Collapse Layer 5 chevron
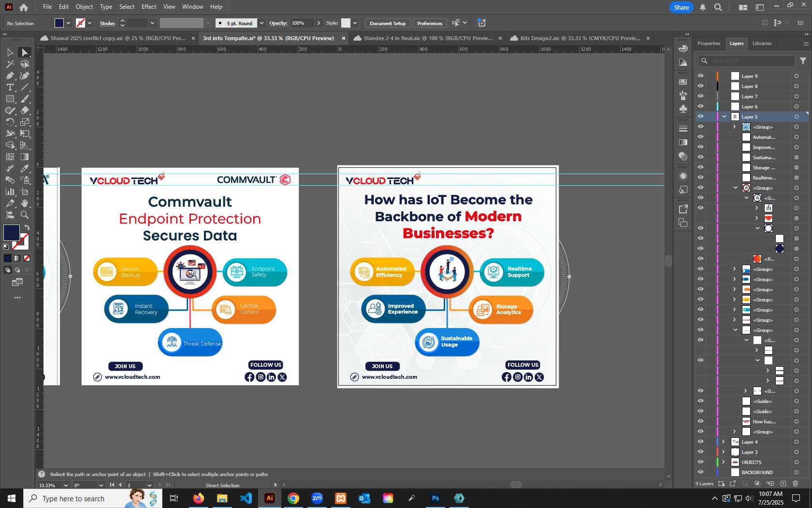This screenshot has width=812, height=508. 724,117
